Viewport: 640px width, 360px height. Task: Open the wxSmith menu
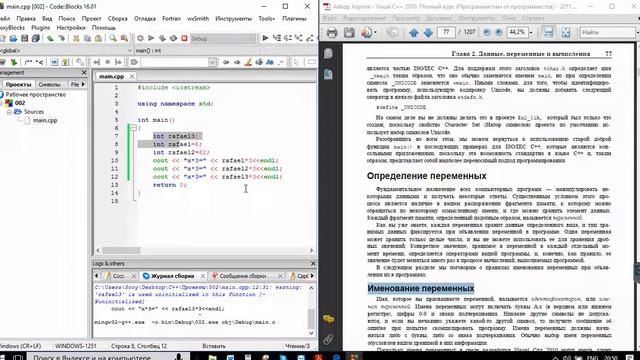(x=198, y=18)
